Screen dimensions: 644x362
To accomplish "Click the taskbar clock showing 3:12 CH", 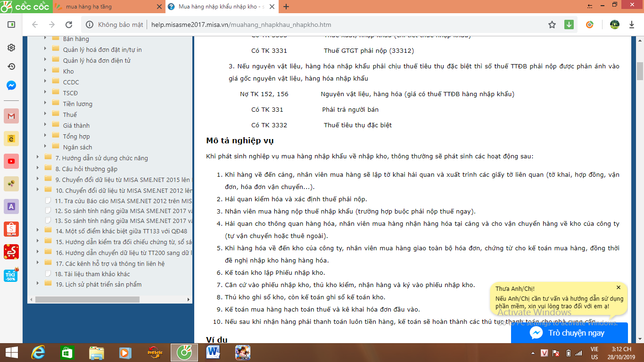I will click(620, 353).
